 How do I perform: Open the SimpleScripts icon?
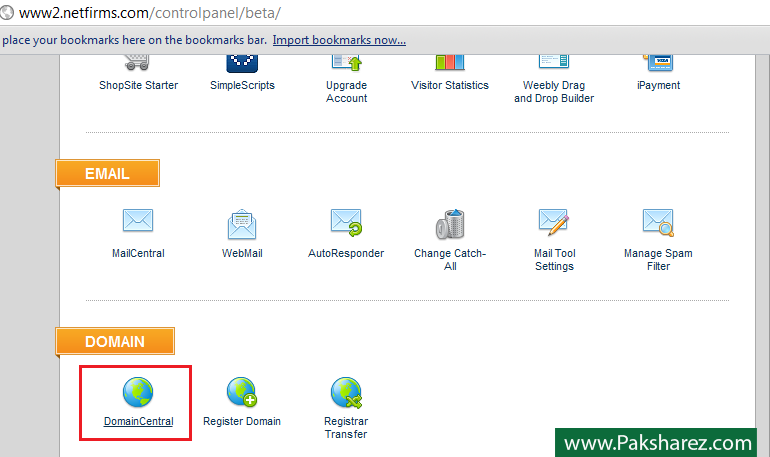click(242, 63)
